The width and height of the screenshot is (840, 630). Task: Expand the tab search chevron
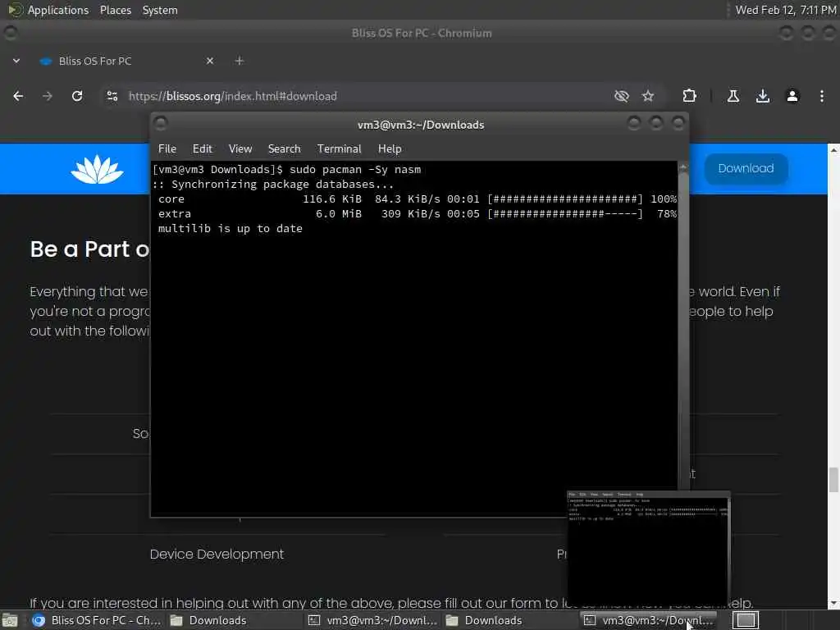pyautogui.click(x=16, y=61)
